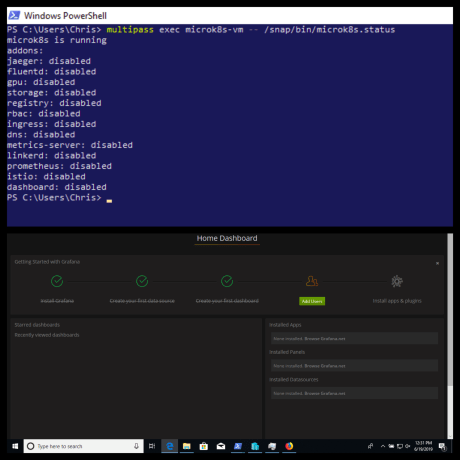Click Browse Grafana.net under Installed Panels
Viewport: 460px width, 460px height.
[325, 366]
